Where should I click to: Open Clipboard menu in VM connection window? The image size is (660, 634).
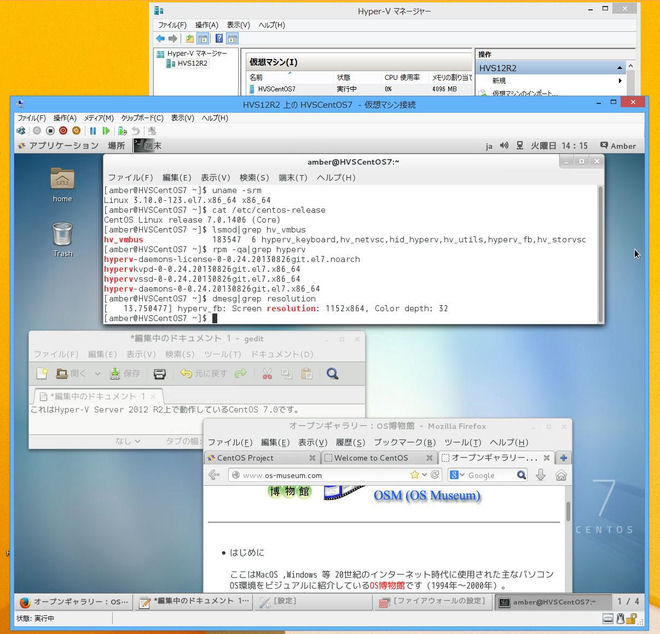(x=142, y=118)
